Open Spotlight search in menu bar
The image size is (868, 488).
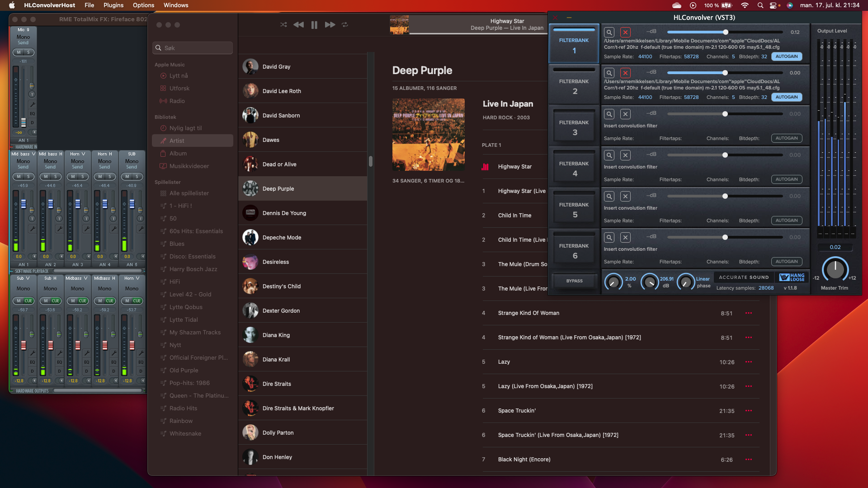coord(760,5)
